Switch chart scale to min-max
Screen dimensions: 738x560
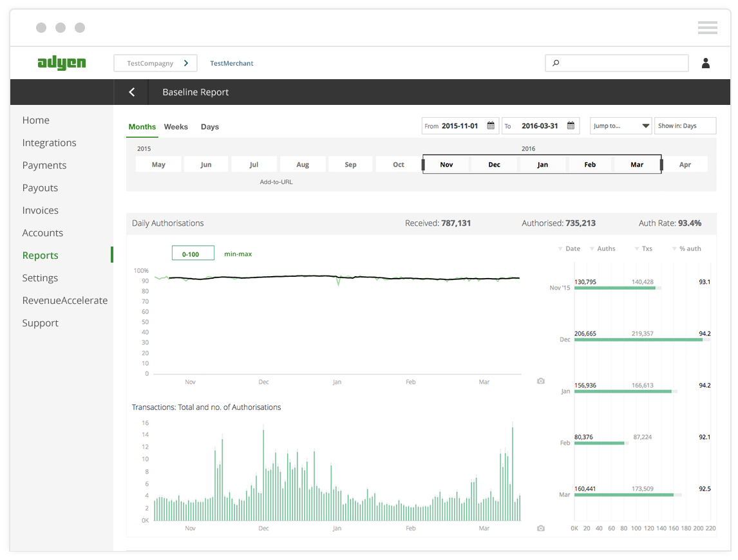[x=238, y=254]
